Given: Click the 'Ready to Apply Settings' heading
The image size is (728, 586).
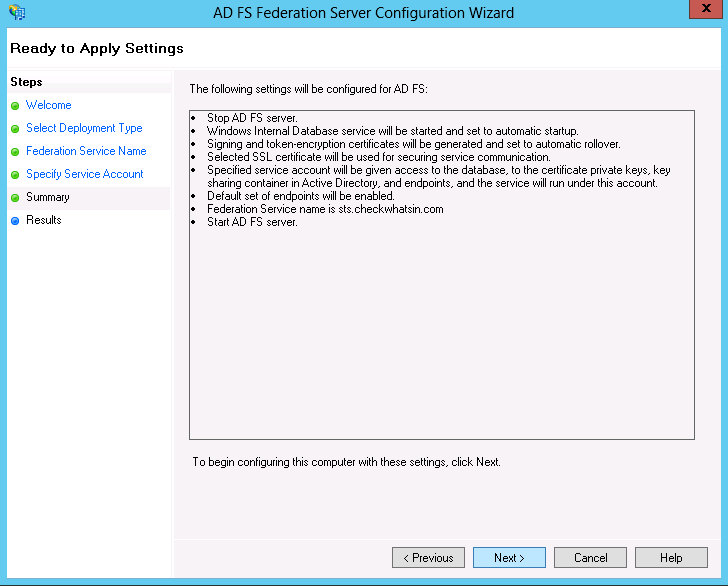Looking at the screenshot, I should [x=97, y=48].
